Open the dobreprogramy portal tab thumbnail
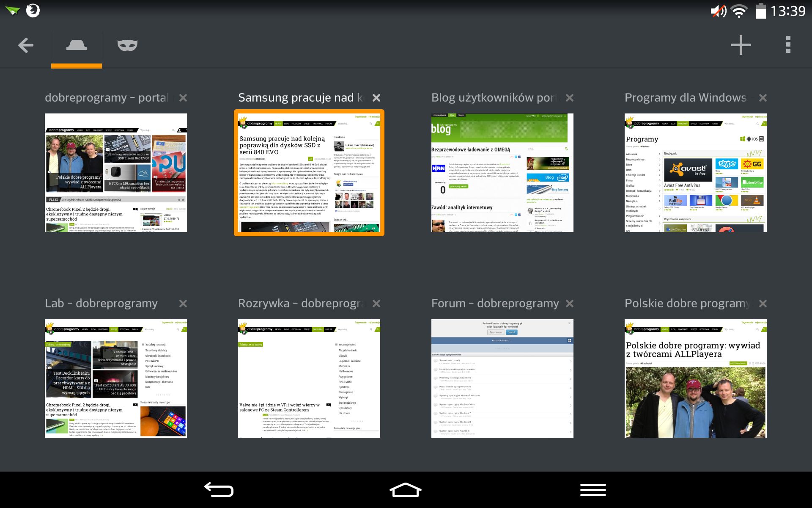Screen dimensions: 812x508 (x=116, y=173)
